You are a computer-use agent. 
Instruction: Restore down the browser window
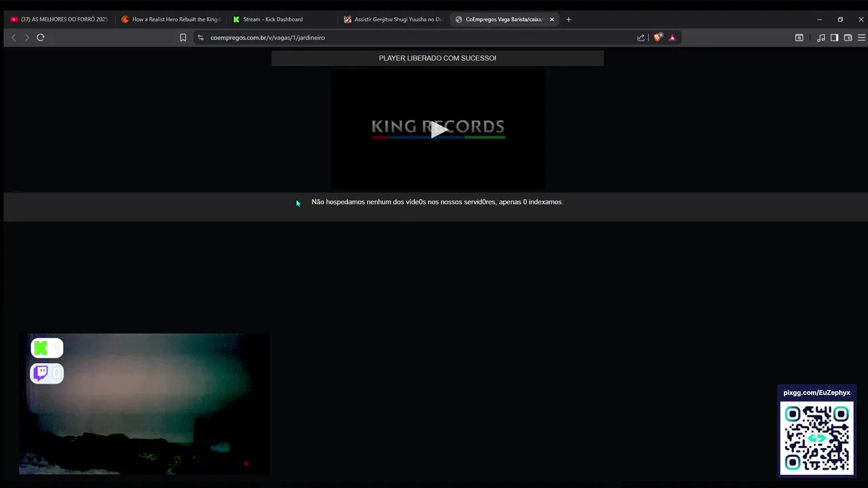click(x=840, y=19)
